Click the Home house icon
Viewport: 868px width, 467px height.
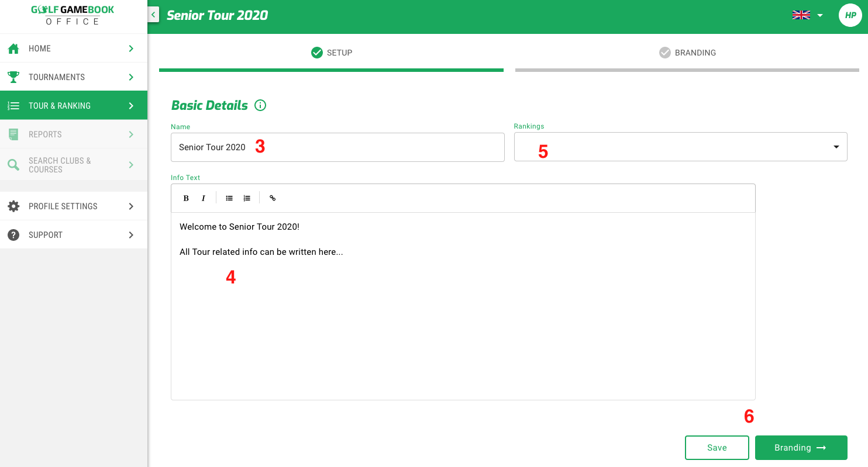click(x=13, y=49)
